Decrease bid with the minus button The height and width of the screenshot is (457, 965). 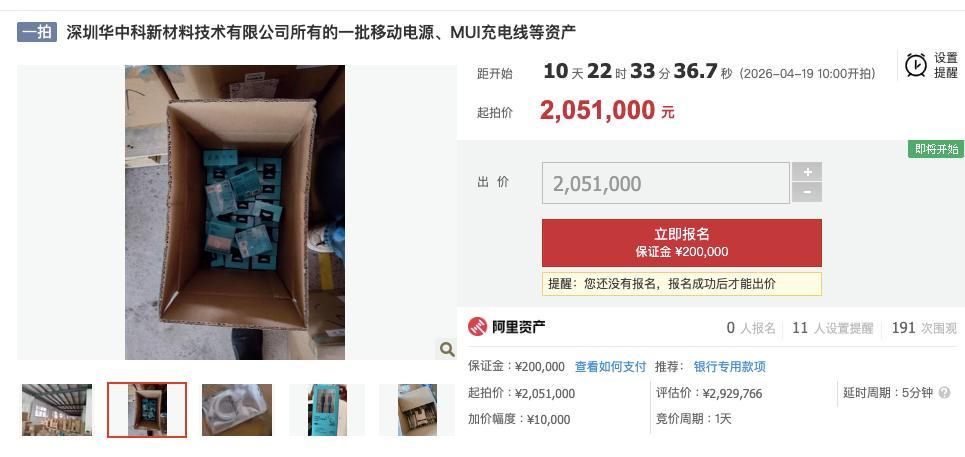pyautogui.click(x=807, y=193)
